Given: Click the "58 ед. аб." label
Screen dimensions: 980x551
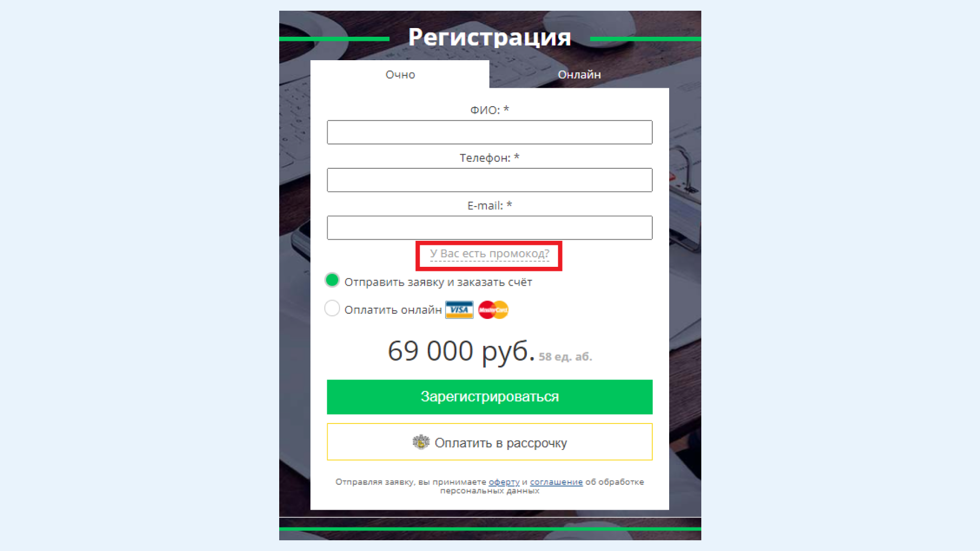Looking at the screenshot, I should (x=566, y=357).
